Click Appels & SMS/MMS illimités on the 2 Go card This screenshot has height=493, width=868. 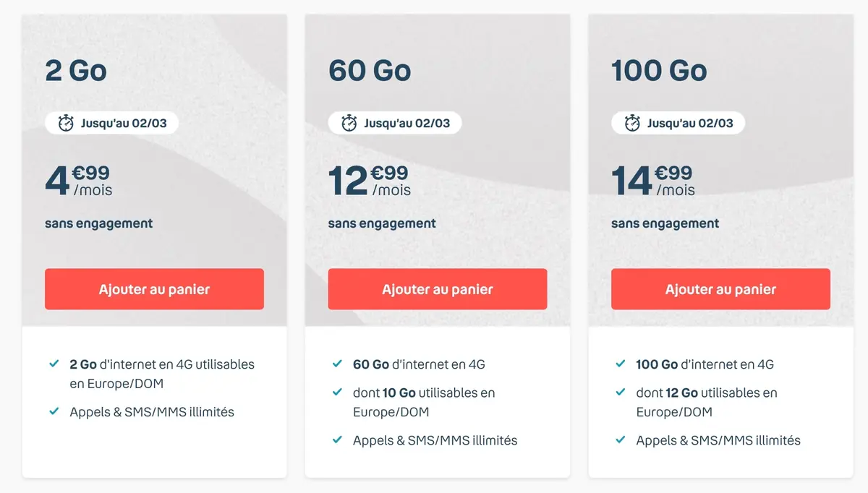coord(152,412)
